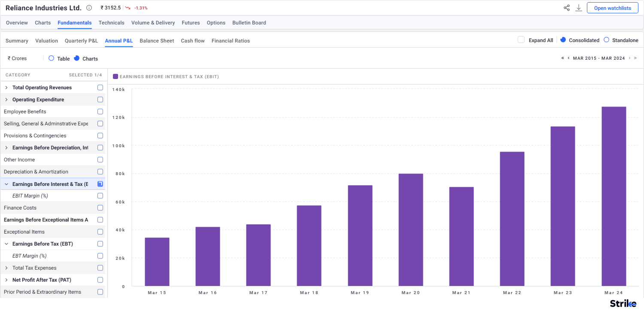Check the Net Profit After Tax checkbox
644x313 pixels.
pos(100,280)
